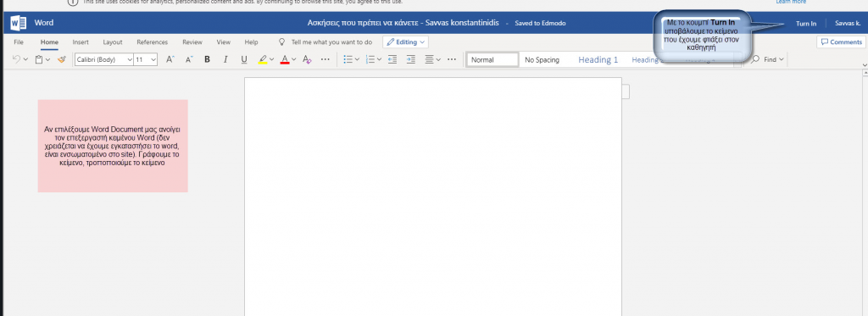This screenshot has width=868, height=316.
Task: Click the lightbulb icon
Action: point(281,42)
